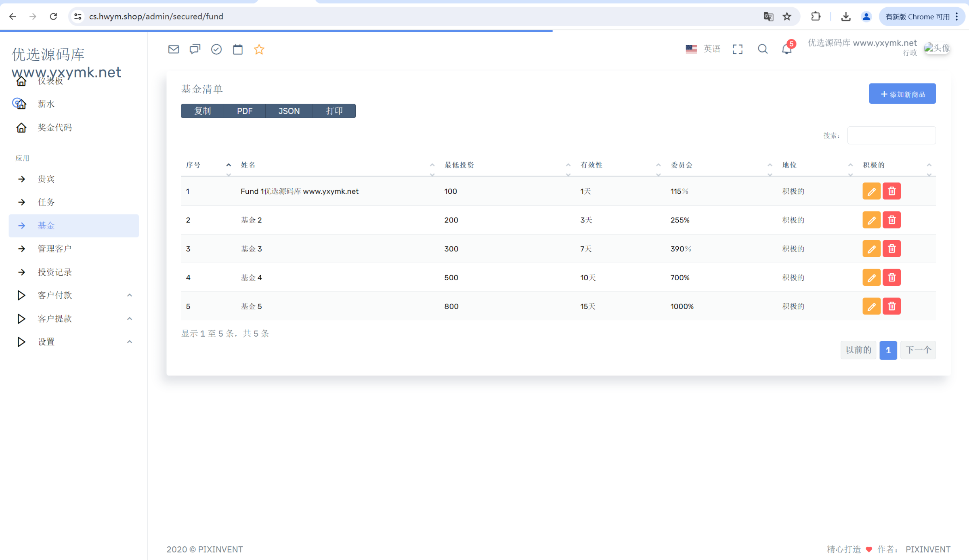Image resolution: width=969 pixels, height=560 pixels.
Task: Click the magnifier search icon in header
Action: click(762, 49)
